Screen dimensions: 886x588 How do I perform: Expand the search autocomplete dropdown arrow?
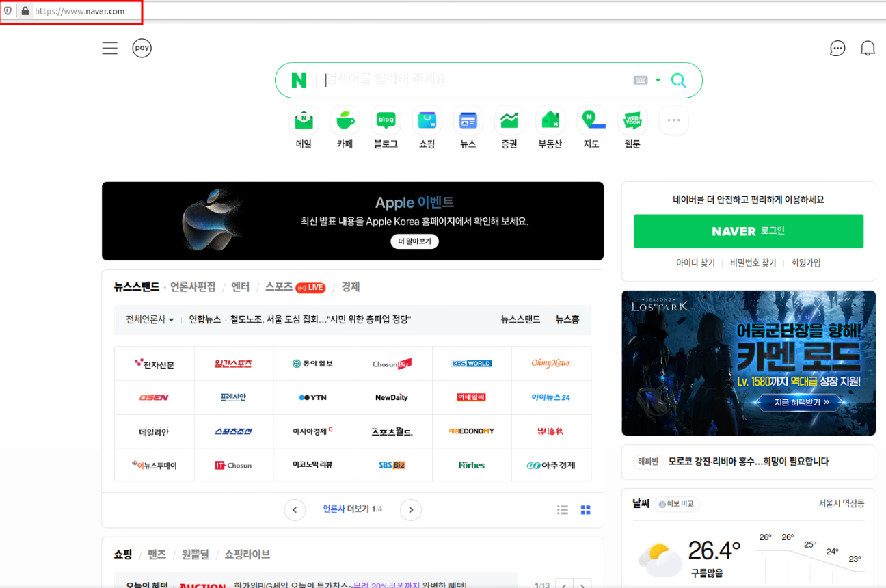click(x=658, y=80)
